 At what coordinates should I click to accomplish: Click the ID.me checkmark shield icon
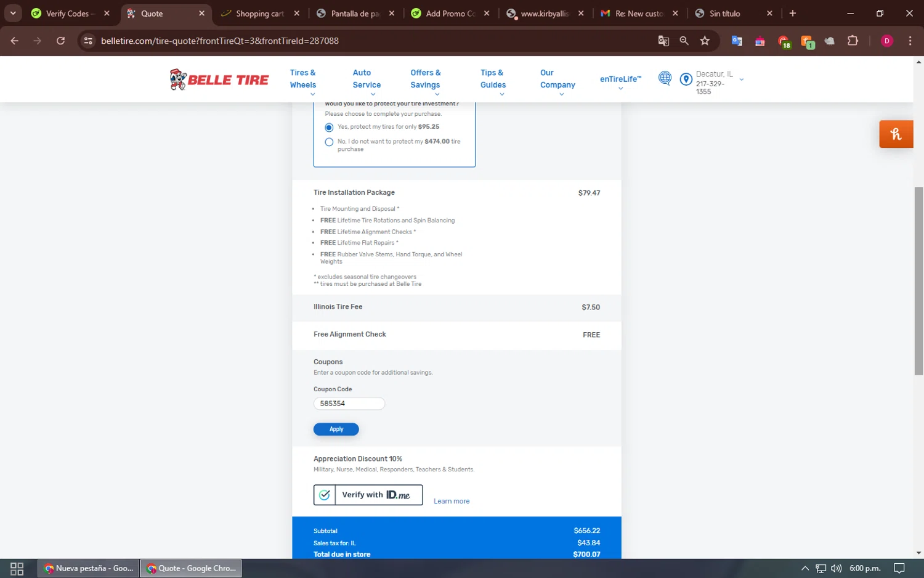click(325, 495)
